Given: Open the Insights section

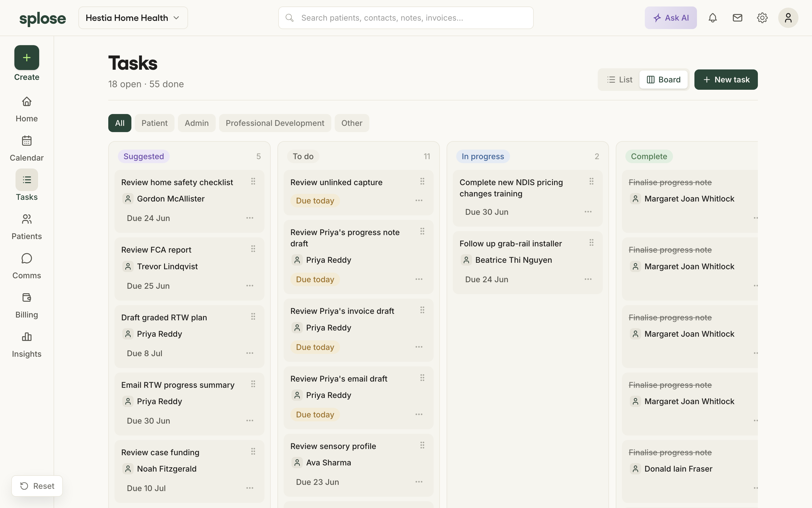Looking at the screenshot, I should point(27,345).
